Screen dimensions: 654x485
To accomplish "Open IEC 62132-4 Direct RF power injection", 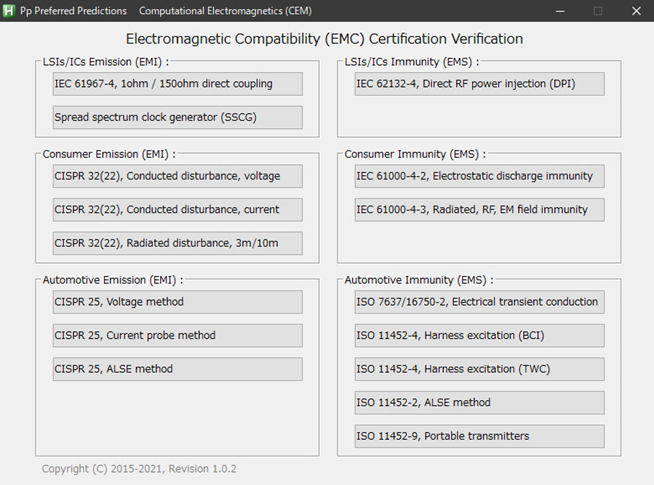I will [479, 84].
